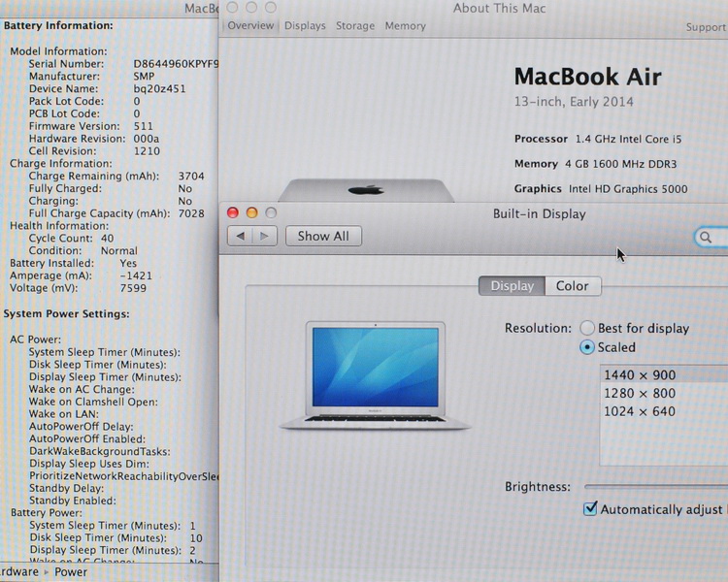Switch to the Color tab
Screen dimensions: 728x582
tap(573, 286)
